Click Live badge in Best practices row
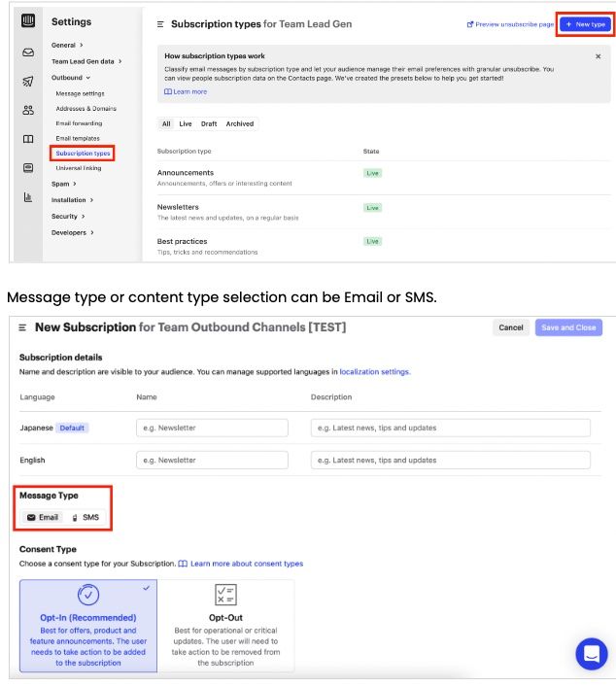Screen dimensions: 616x686 [373, 242]
